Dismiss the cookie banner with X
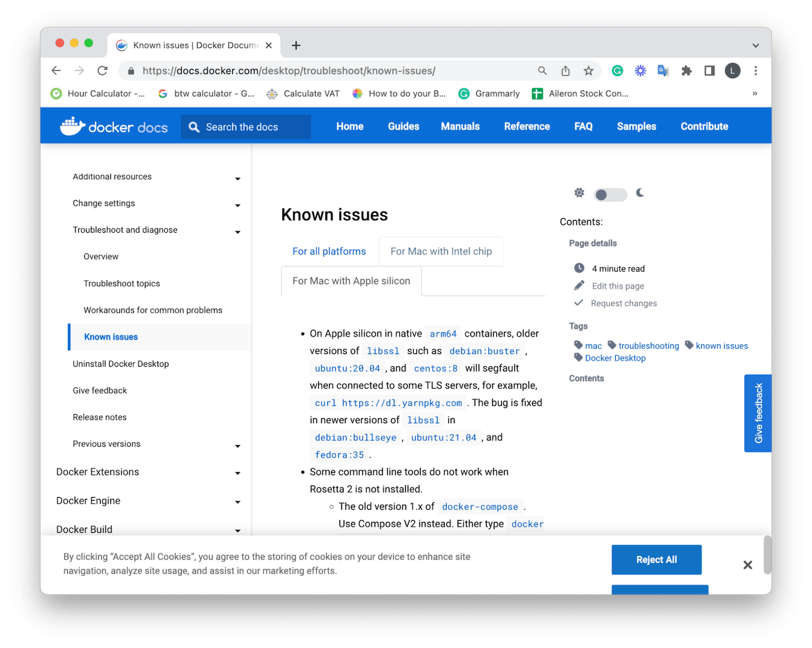The image size is (812, 648). pos(748,565)
